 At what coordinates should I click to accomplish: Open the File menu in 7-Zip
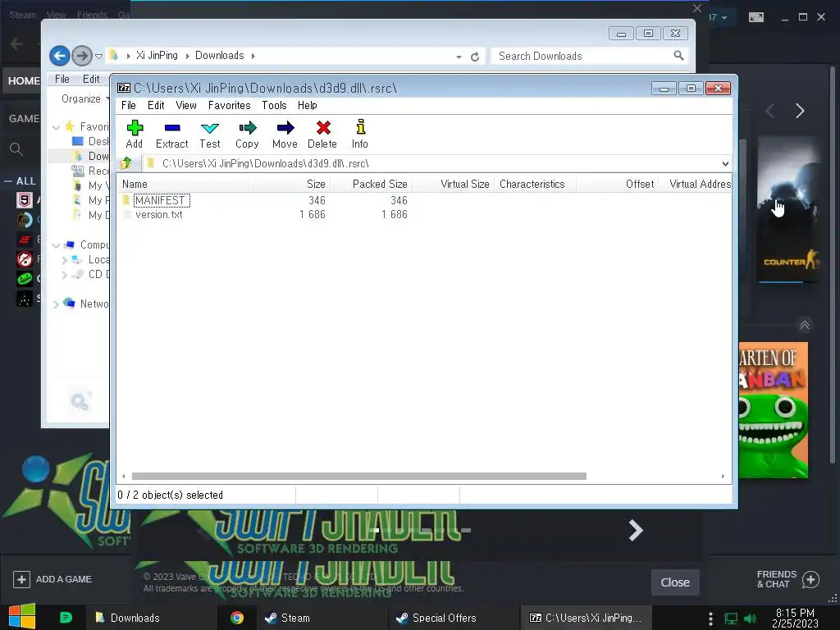(x=129, y=106)
